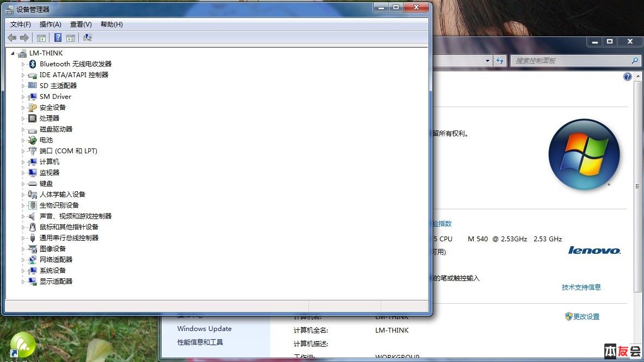Viewport: 644px width, 362px height.
Task: Open the 文件(F) menu
Action: point(20,24)
